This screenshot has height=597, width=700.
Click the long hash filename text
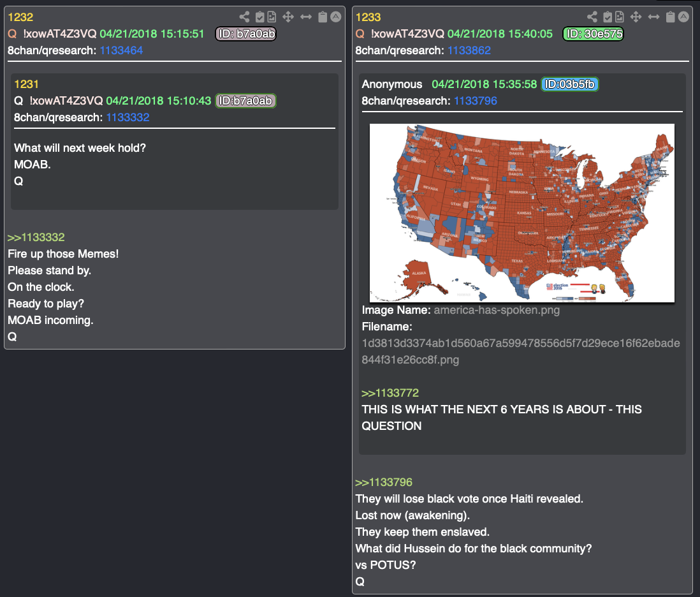(520, 351)
